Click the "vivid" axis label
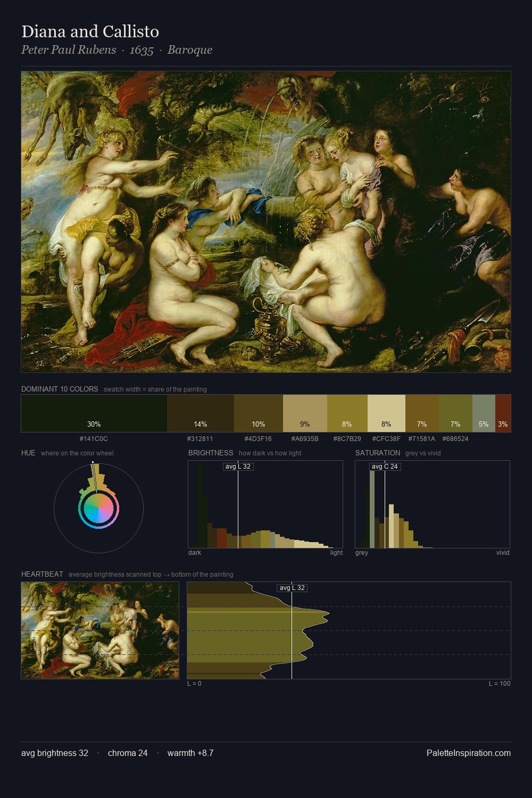532x798 pixels. 503,553
